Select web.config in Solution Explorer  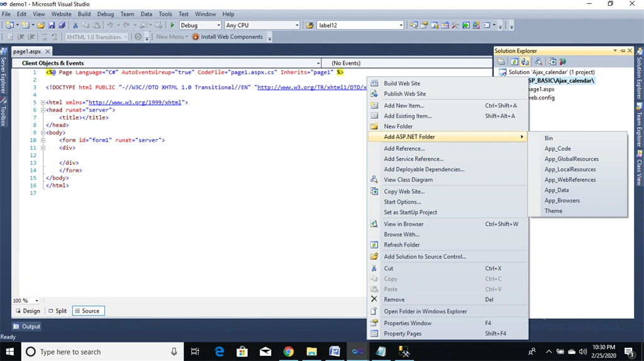point(541,97)
